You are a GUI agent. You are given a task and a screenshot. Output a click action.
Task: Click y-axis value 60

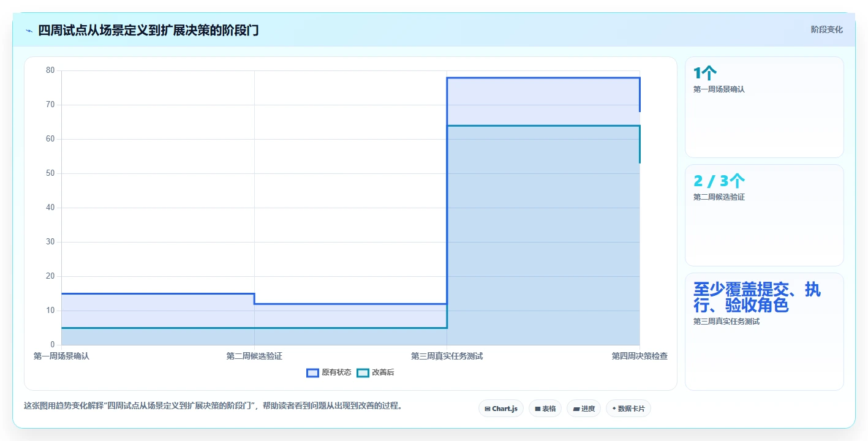click(x=50, y=139)
